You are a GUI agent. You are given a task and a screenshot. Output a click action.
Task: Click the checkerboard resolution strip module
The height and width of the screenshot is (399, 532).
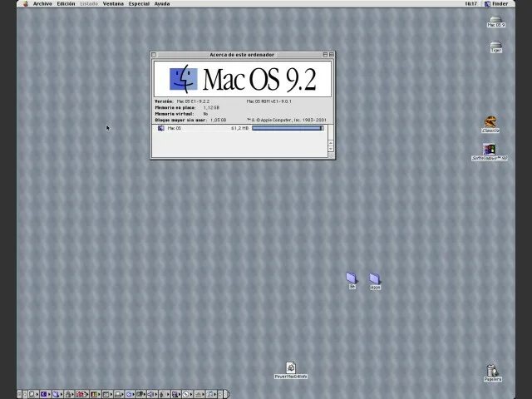pyautogui.click(x=106, y=394)
